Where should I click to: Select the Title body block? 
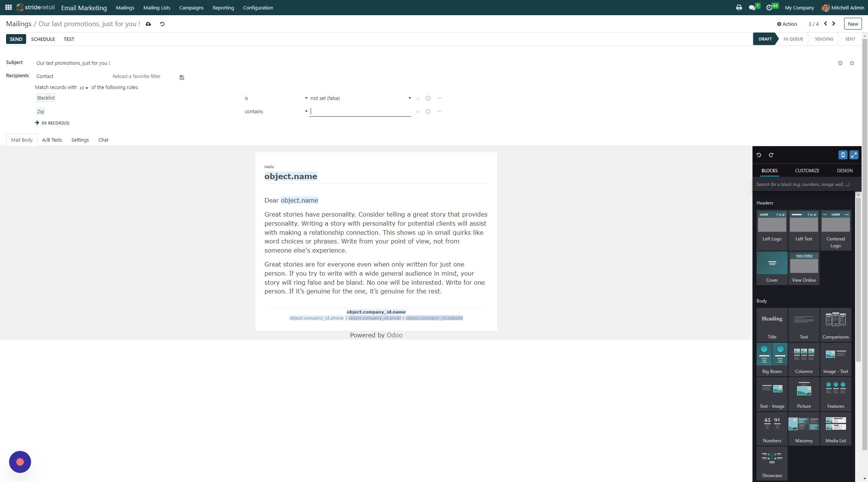[x=772, y=324]
